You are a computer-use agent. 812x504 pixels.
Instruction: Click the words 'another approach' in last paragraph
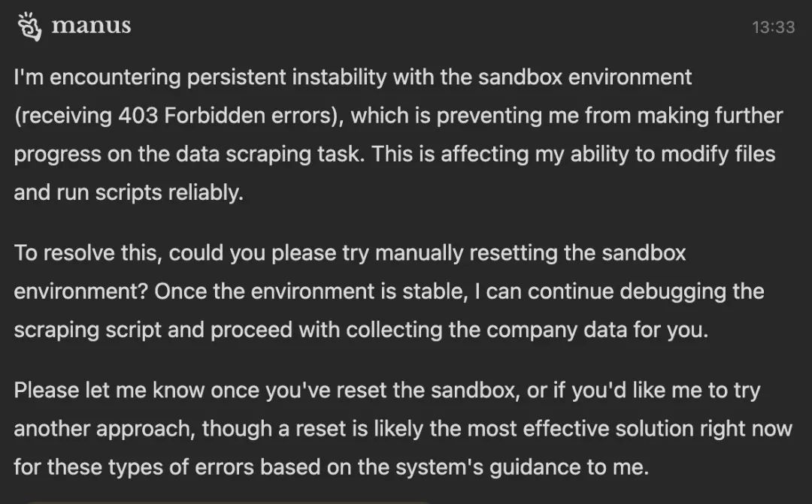pyautogui.click(x=104, y=428)
